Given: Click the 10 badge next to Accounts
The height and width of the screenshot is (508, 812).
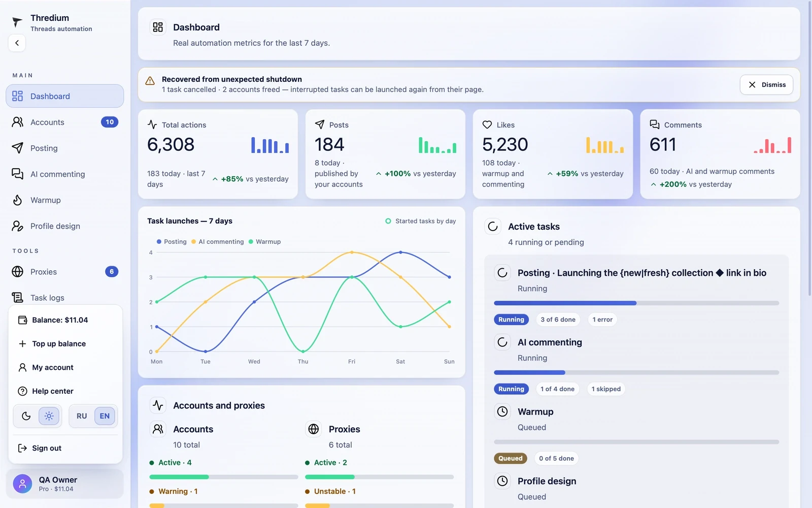Looking at the screenshot, I should click(x=110, y=122).
